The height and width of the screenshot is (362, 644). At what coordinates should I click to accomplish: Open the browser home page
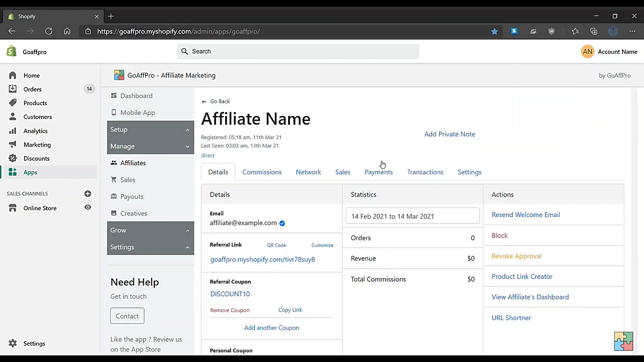tap(67, 31)
